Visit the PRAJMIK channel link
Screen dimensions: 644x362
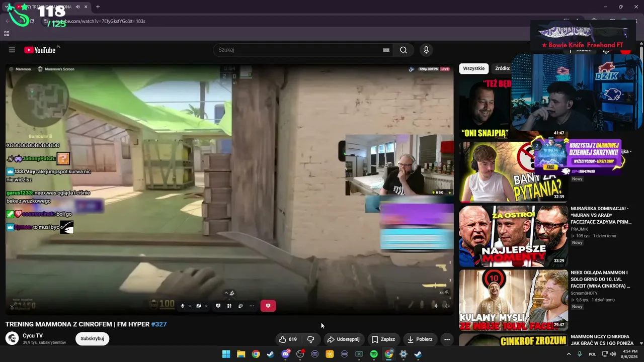[x=580, y=229]
